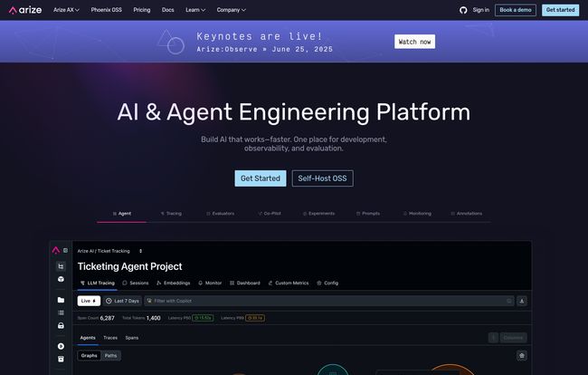Click the green Latency P50 badge
The width and height of the screenshot is (588, 375).
click(x=203, y=318)
